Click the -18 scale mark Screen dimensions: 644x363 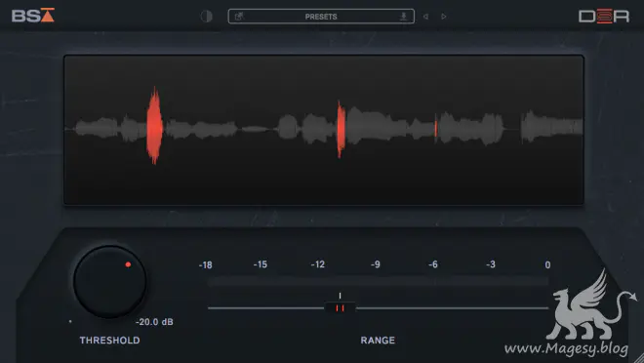pyautogui.click(x=205, y=264)
